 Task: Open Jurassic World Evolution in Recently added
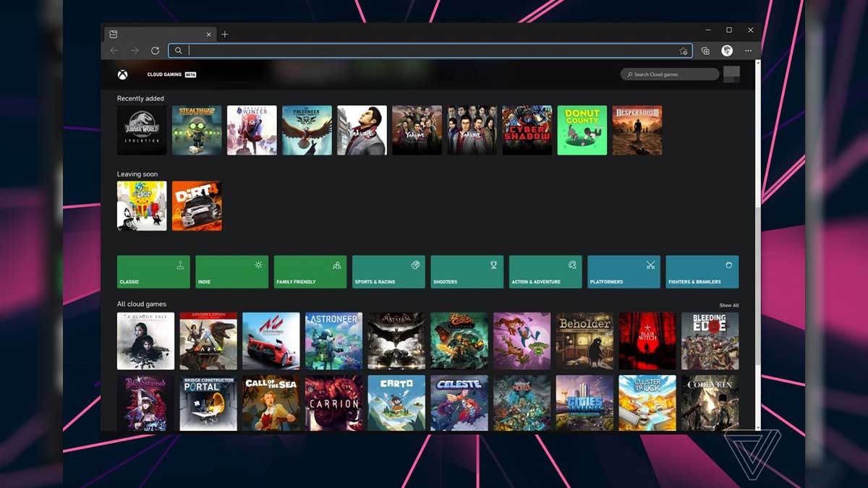coord(142,130)
